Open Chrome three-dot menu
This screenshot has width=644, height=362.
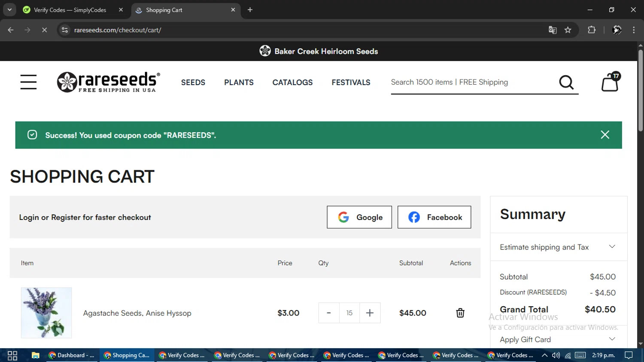click(x=634, y=30)
